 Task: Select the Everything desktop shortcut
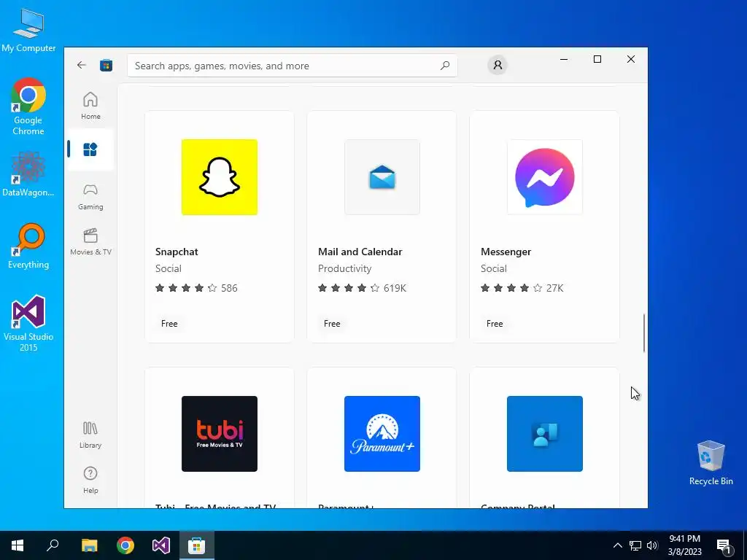point(28,246)
